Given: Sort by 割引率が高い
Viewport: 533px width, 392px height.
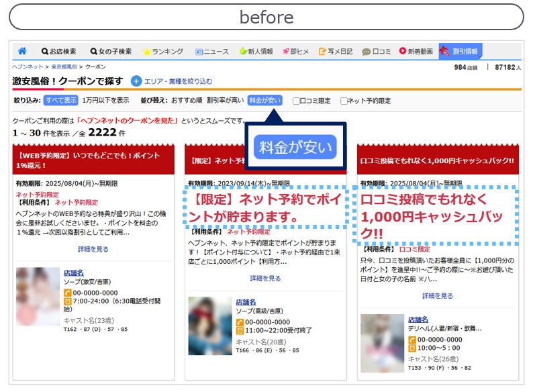Looking at the screenshot, I should point(225,100).
